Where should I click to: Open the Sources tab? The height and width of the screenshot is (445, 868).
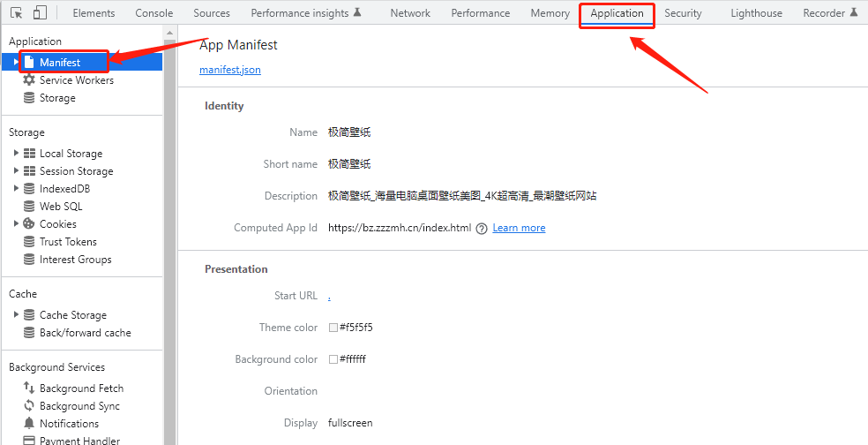[212, 13]
